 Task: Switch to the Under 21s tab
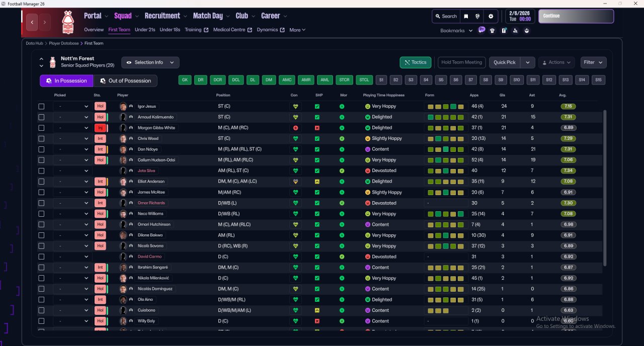[x=145, y=30]
